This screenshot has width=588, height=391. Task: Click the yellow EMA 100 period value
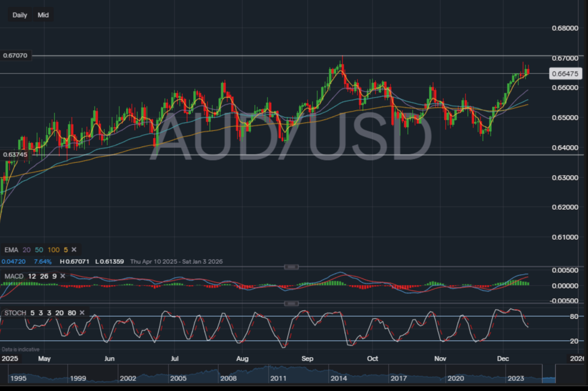tap(53, 250)
